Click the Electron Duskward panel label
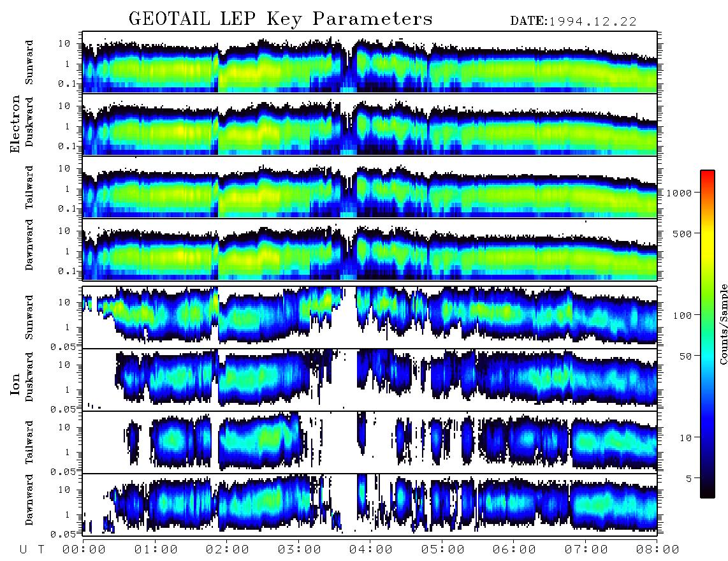728x561 pixels. pyautogui.click(x=29, y=122)
